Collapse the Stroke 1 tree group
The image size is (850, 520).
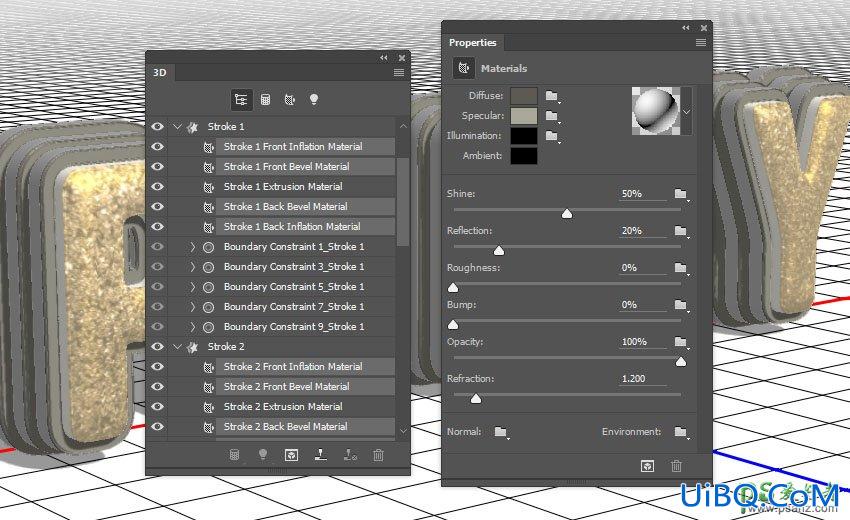[177, 127]
